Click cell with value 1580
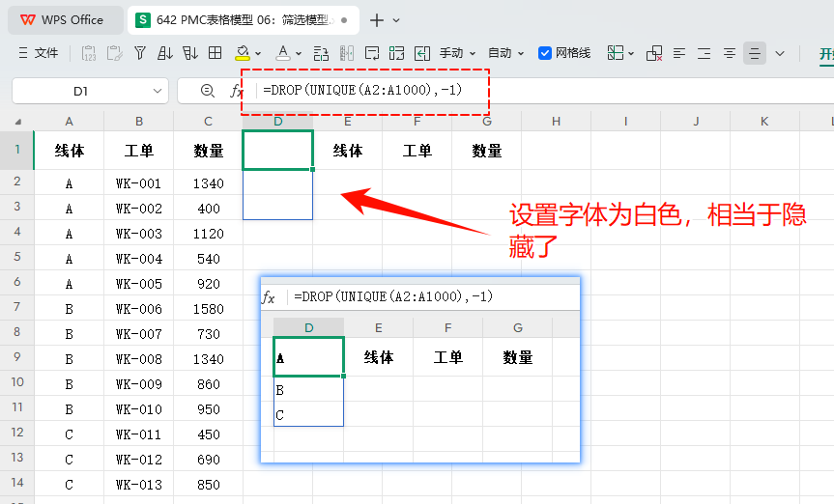 (x=209, y=309)
